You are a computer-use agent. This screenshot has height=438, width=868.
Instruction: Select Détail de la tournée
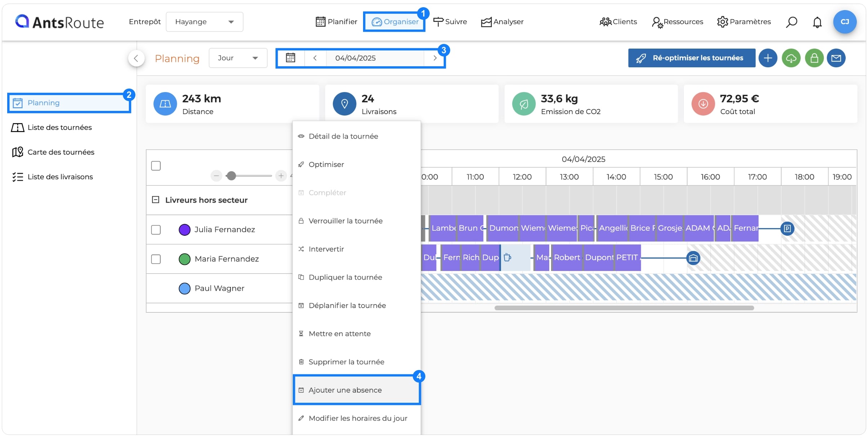(357, 136)
